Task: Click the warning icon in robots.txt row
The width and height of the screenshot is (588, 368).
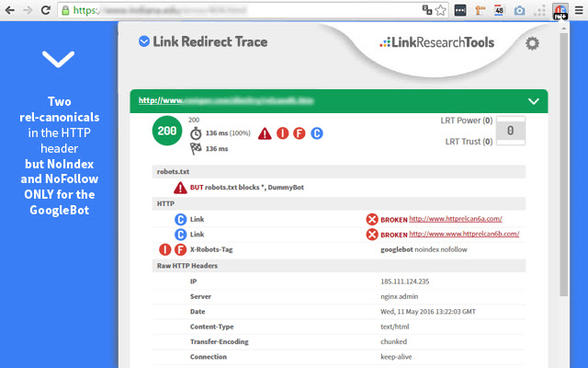Action: [180, 187]
